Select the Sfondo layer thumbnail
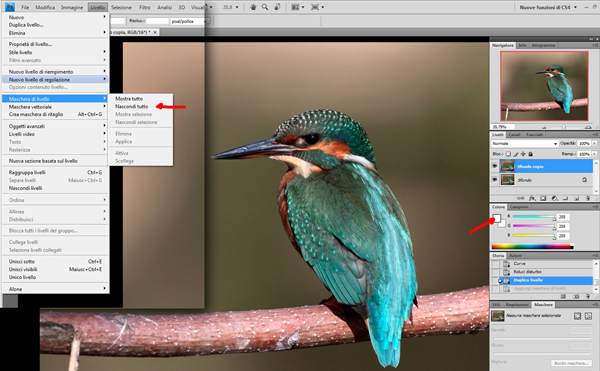Image resolution: width=600 pixels, height=371 pixels. (508, 179)
